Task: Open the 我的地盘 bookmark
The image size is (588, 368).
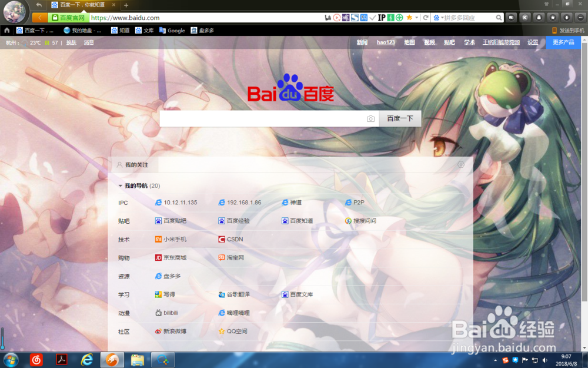Action: tap(82, 31)
